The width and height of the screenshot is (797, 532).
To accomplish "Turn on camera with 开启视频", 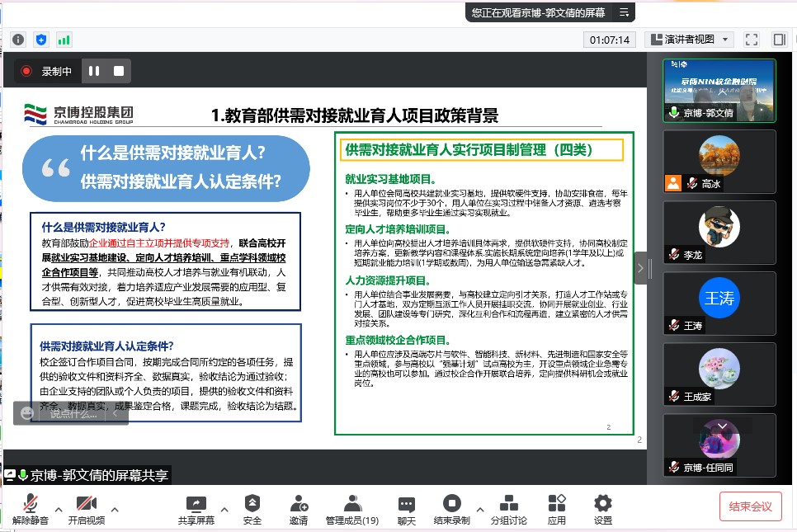I will pyautogui.click(x=87, y=509).
